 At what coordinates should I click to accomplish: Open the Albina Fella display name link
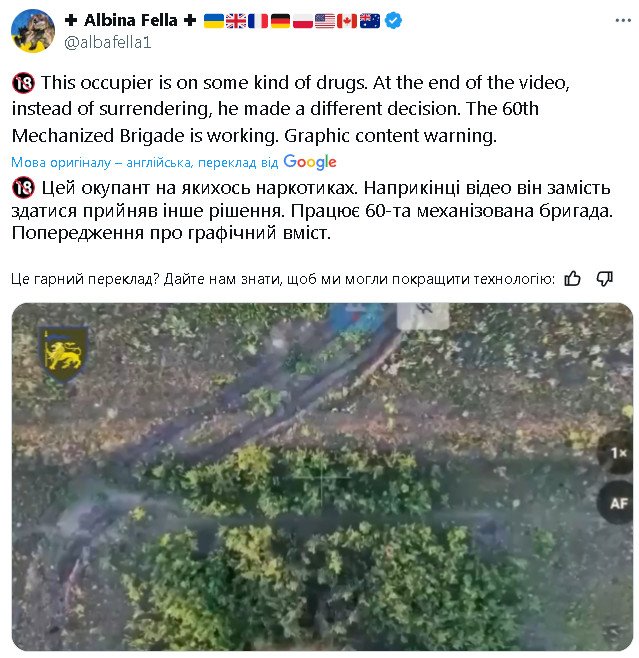tap(130, 20)
